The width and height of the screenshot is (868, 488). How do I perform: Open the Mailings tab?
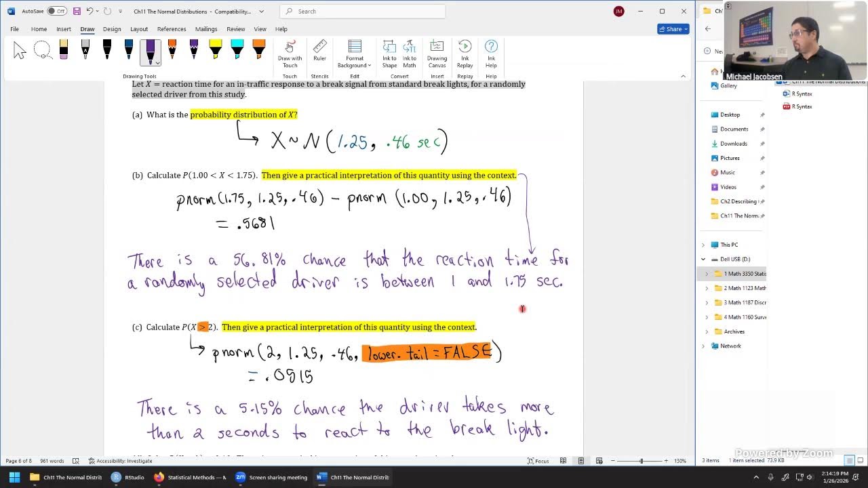[x=206, y=29]
